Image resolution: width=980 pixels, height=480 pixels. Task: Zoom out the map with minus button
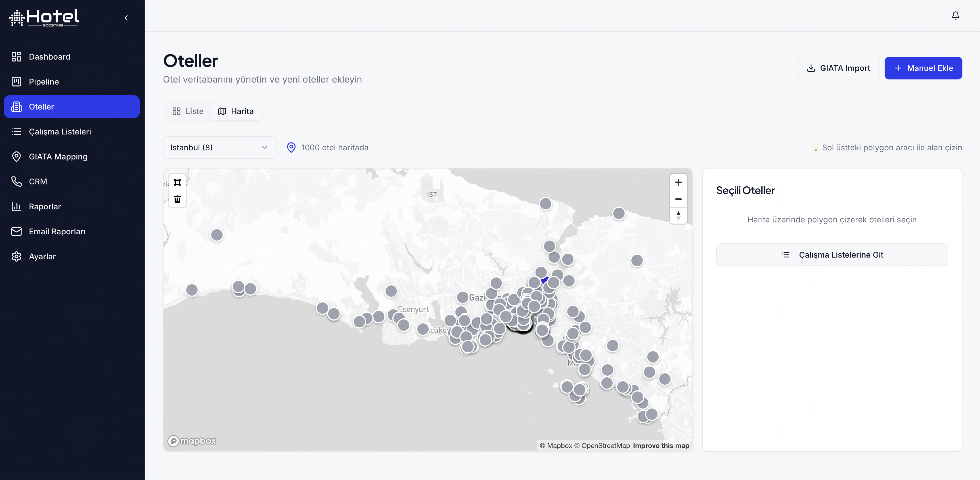click(678, 199)
